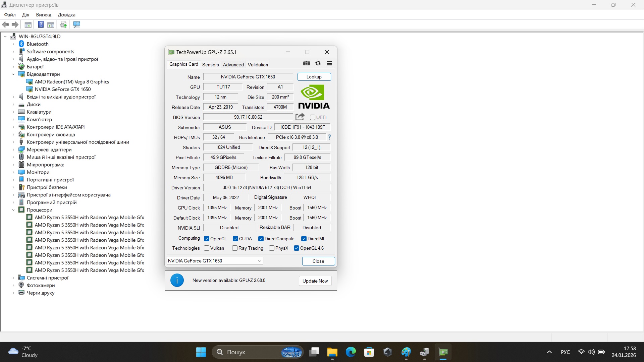The height and width of the screenshot is (362, 644).
Task: Click the Lookup button
Action: pyautogui.click(x=314, y=77)
